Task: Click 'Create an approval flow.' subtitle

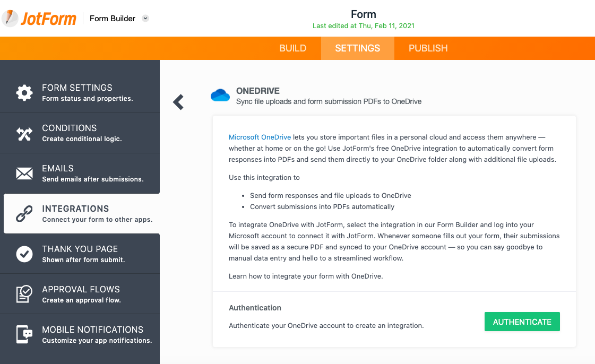Action: (x=82, y=300)
